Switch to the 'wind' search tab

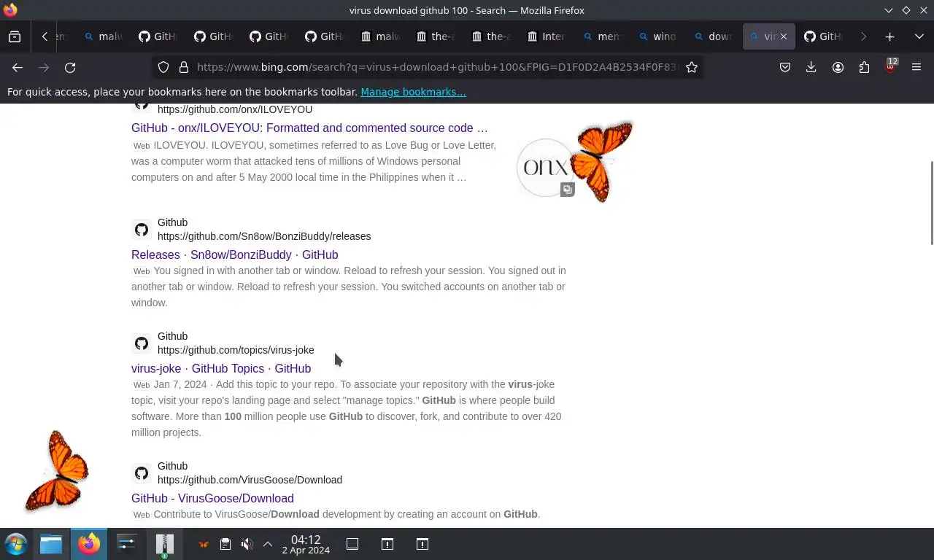tap(658, 36)
